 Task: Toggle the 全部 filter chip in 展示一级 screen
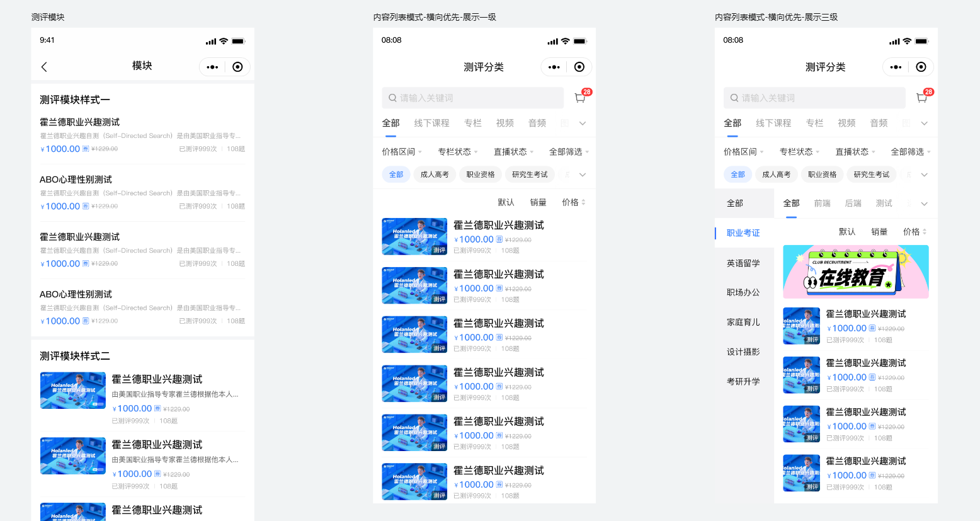tap(396, 175)
